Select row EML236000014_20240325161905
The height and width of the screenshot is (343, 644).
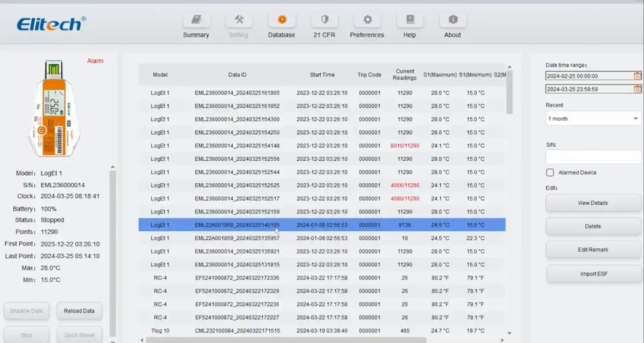click(322, 93)
